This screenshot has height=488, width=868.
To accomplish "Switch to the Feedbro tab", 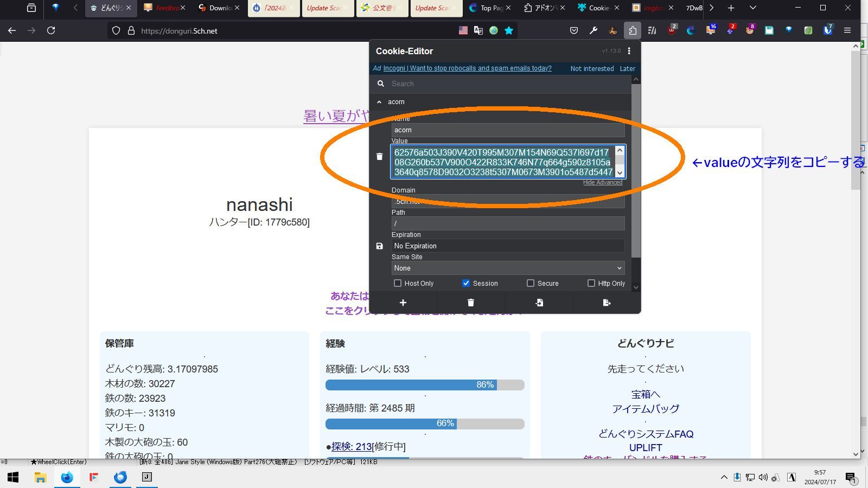I will pos(165,8).
